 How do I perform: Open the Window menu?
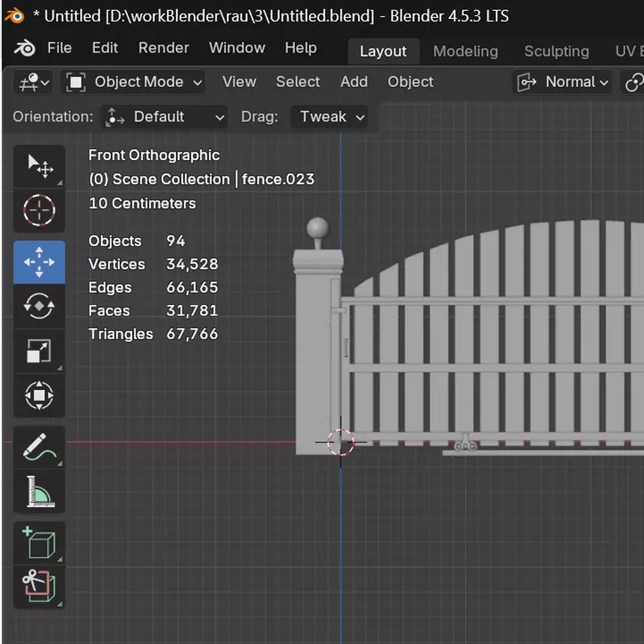(x=237, y=48)
